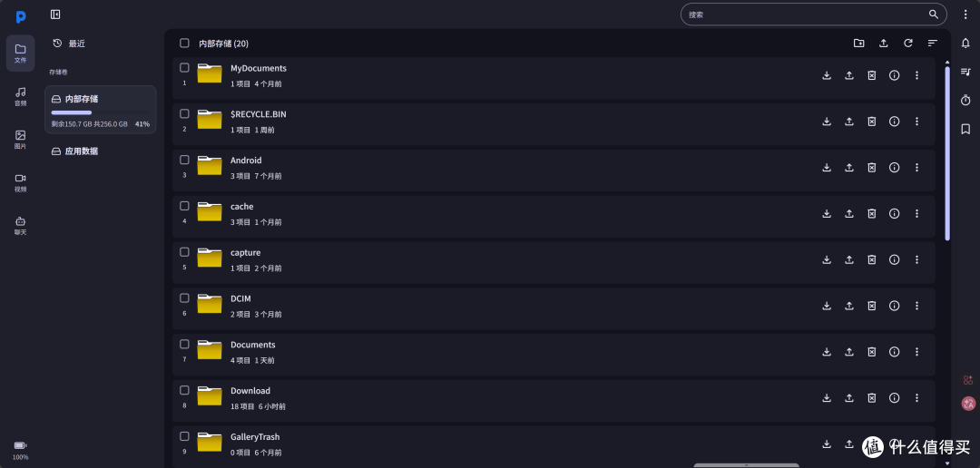Image resolution: width=980 pixels, height=468 pixels.
Task: Check the DCIM folder checkbox
Action: tap(184, 298)
